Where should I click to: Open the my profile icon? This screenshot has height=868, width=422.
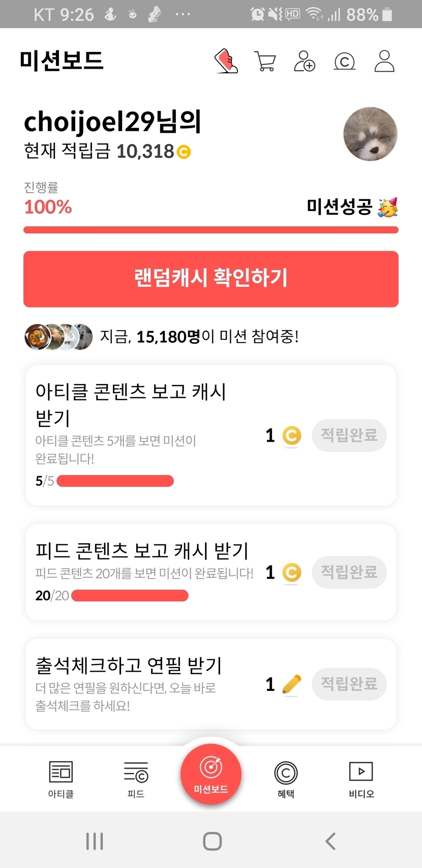coord(384,61)
